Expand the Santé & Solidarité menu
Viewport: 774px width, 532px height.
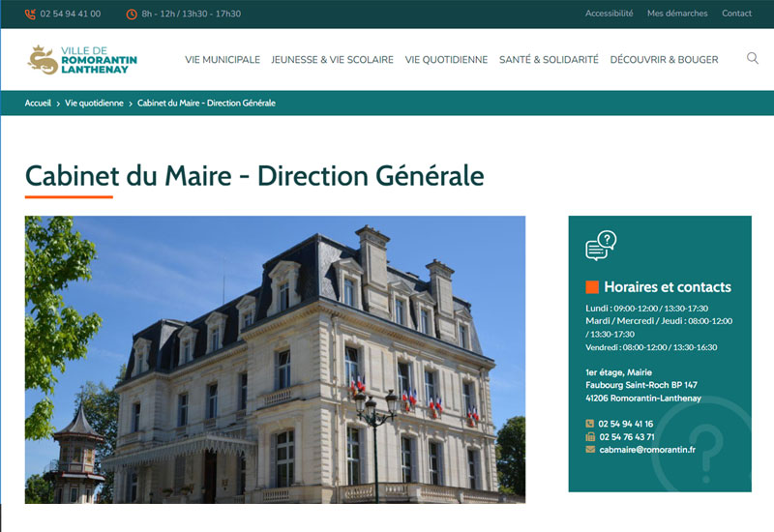[549, 59]
